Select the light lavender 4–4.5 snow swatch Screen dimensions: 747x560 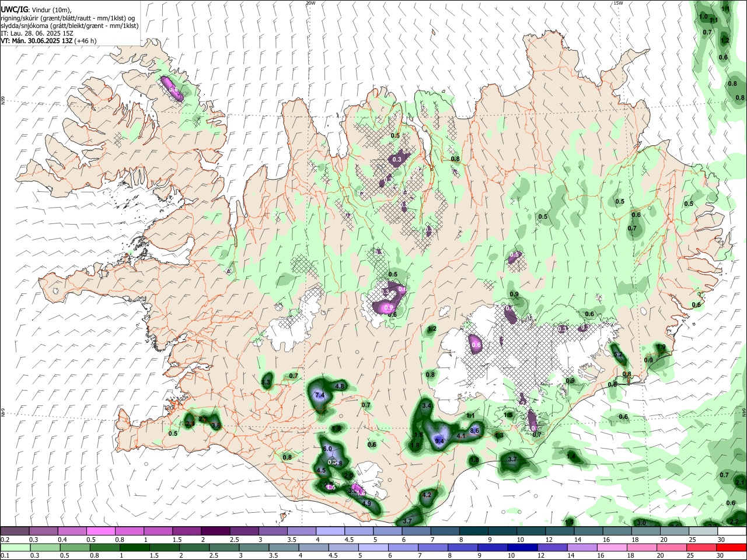330,531
